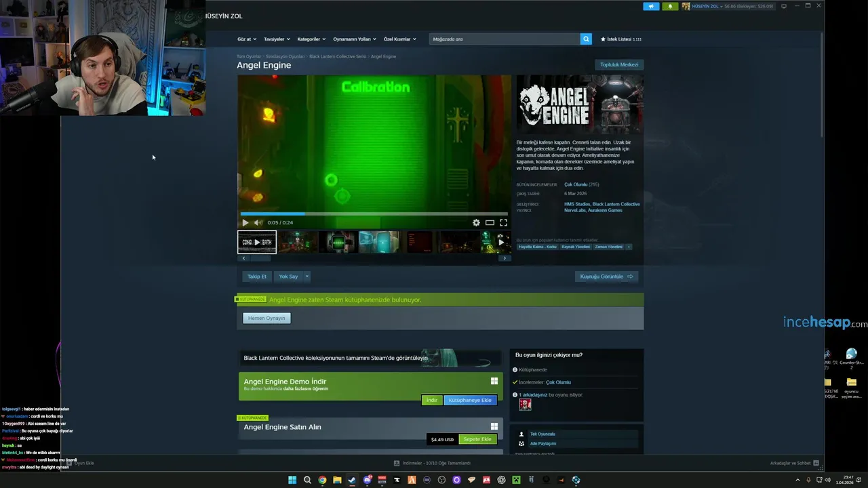Click Tüm Oyunlar breadcrumb
Screen dimensions: 868x488
coord(249,56)
